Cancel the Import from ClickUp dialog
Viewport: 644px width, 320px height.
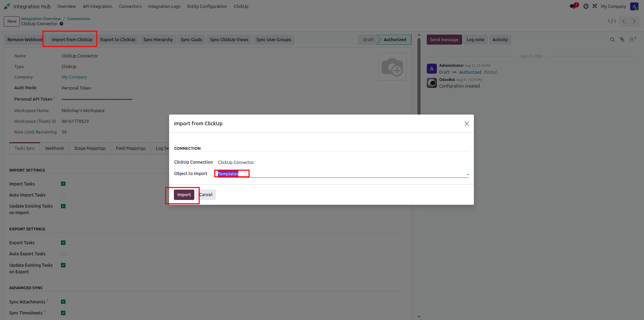[x=206, y=195]
